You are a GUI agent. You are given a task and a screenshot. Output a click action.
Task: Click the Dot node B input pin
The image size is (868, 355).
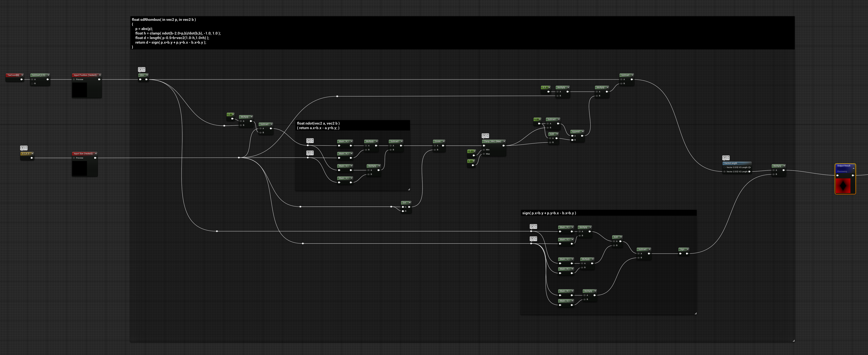(403, 211)
